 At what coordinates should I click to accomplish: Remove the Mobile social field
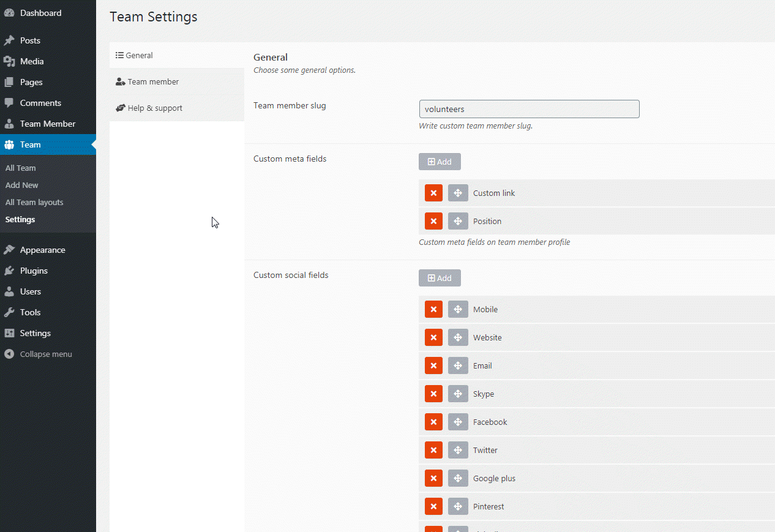coord(433,309)
